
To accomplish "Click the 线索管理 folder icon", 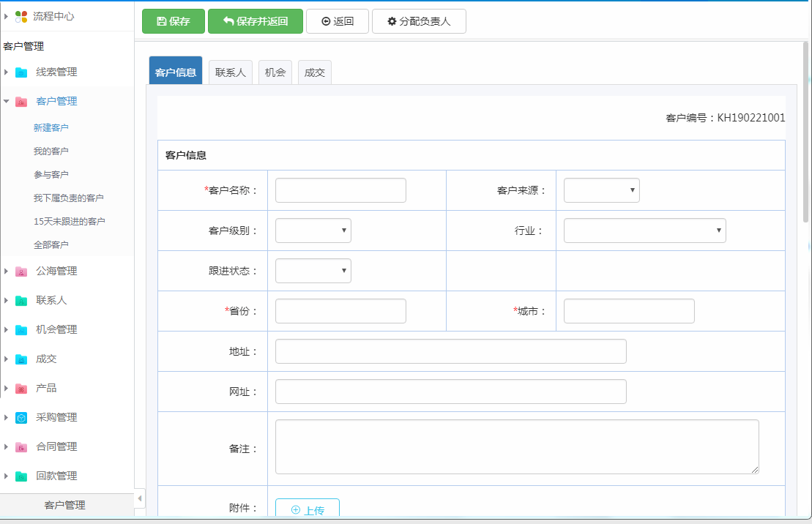I will [21, 72].
